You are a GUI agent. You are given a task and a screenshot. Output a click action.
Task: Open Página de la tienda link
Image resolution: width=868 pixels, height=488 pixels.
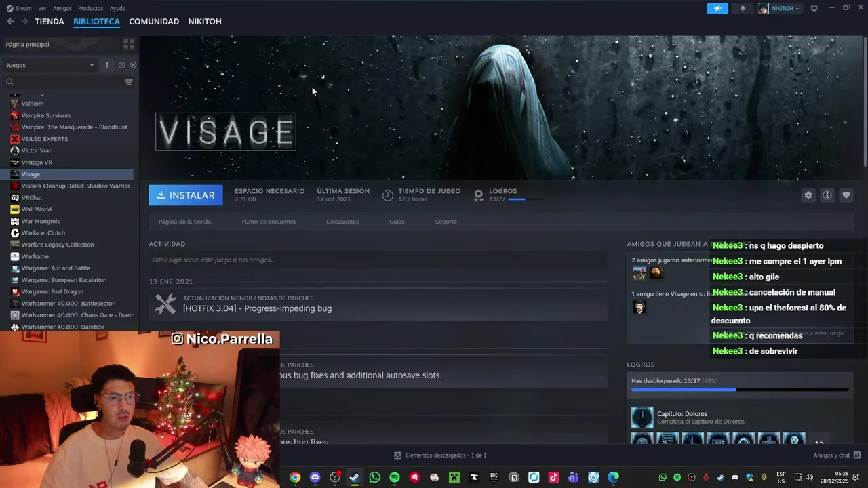point(184,222)
